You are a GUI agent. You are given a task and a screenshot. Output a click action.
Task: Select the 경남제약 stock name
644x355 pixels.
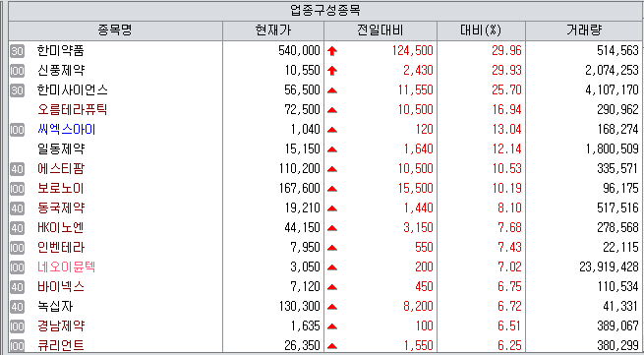(x=60, y=326)
